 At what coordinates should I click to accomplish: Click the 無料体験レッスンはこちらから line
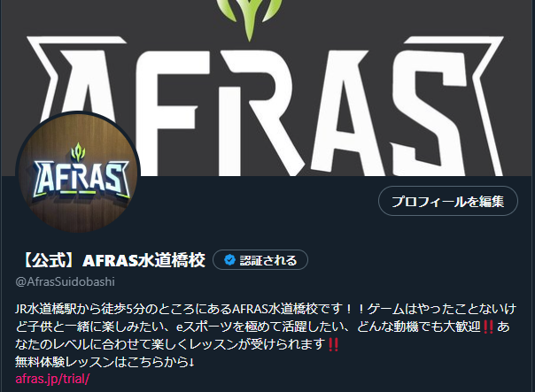(x=105, y=362)
